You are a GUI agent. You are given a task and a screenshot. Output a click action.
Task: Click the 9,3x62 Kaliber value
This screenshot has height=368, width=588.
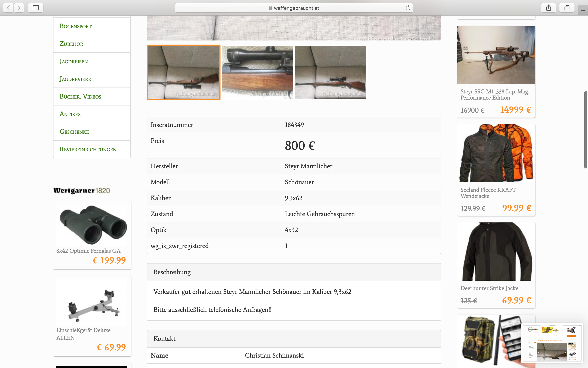[x=294, y=198]
